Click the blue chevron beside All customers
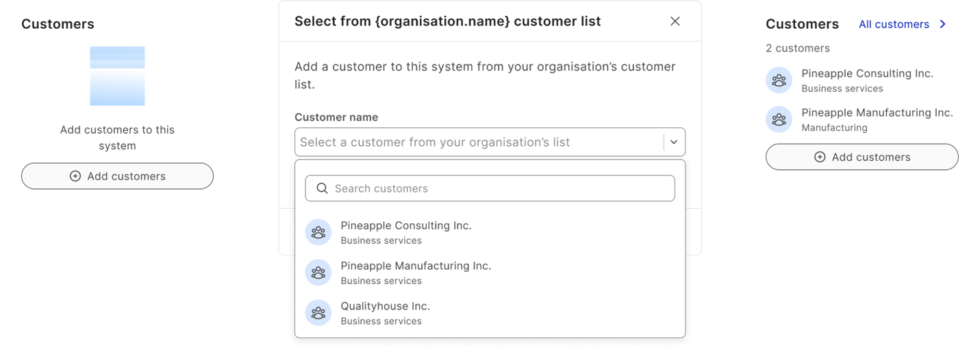This screenshot has height=354, width=980. point(943,24)
